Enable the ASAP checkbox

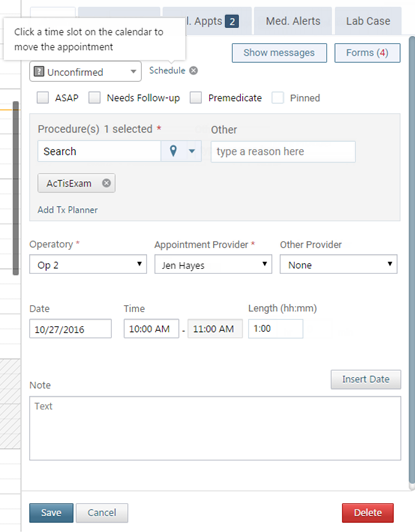click(x=43, y=98)
